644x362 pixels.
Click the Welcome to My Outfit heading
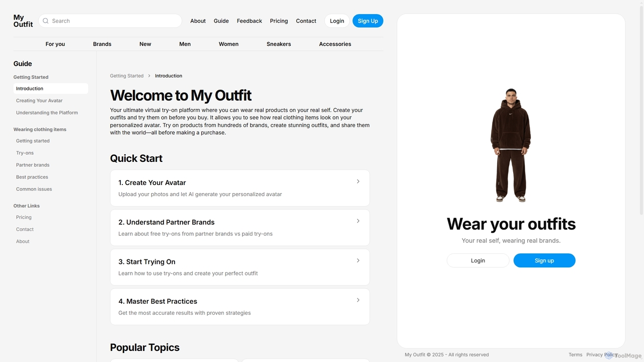[x=181, y=96]
